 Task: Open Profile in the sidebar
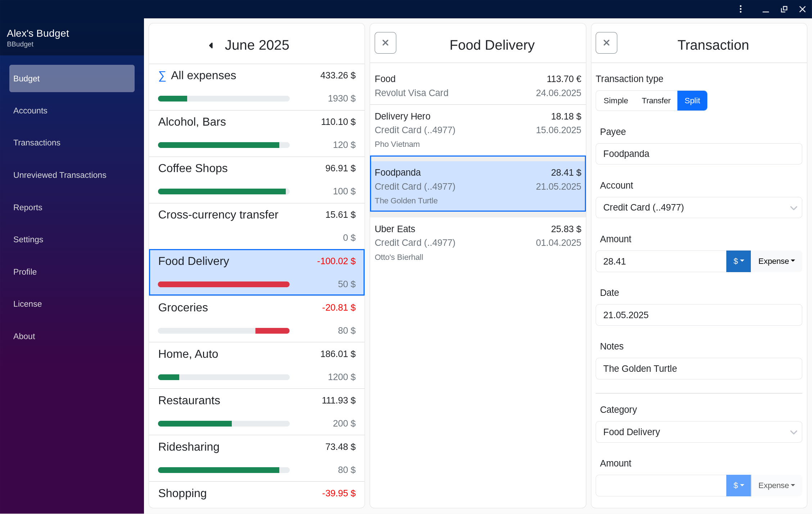click(x=72, y=272)
